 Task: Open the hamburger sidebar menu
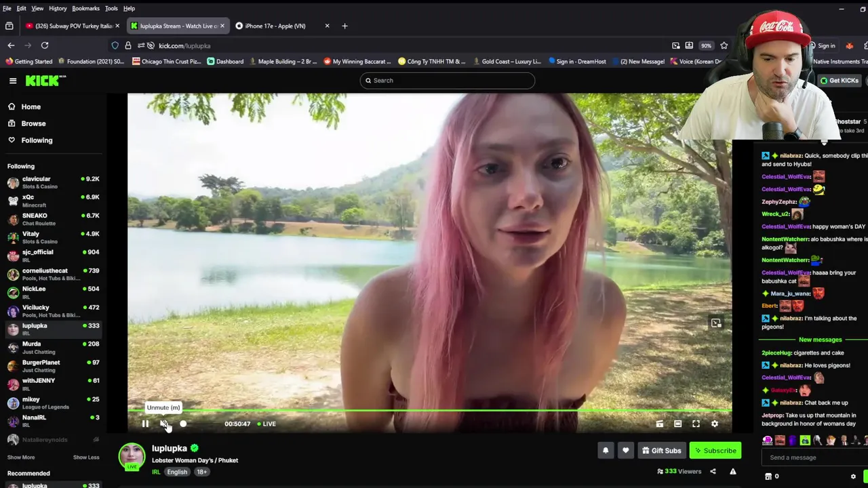point(12,81)
